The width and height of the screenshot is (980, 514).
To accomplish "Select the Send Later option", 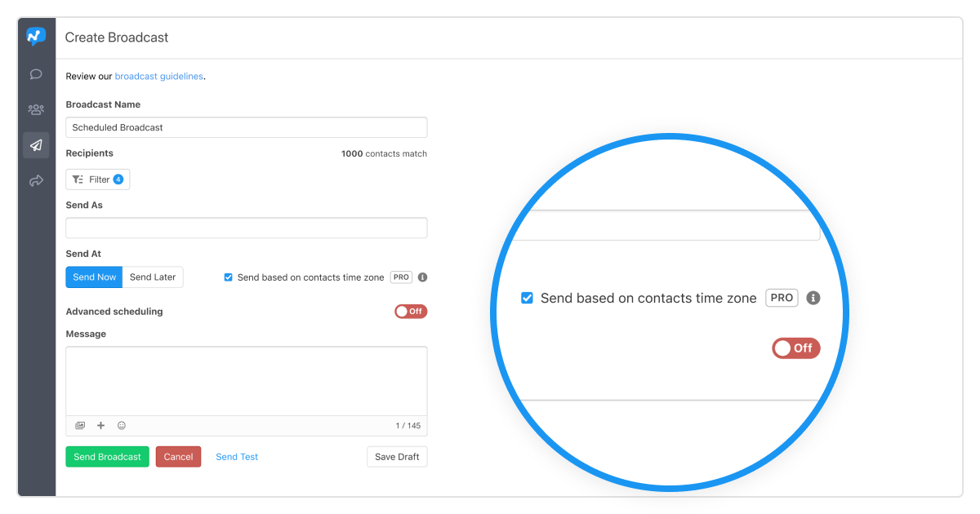I will click(x=153, y=277).
